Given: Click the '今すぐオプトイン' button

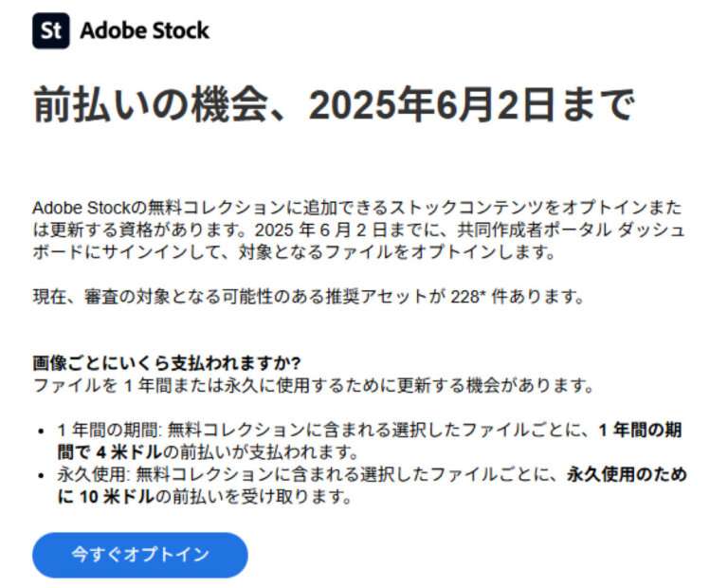Looking at the screenshot, I should 139,555.
